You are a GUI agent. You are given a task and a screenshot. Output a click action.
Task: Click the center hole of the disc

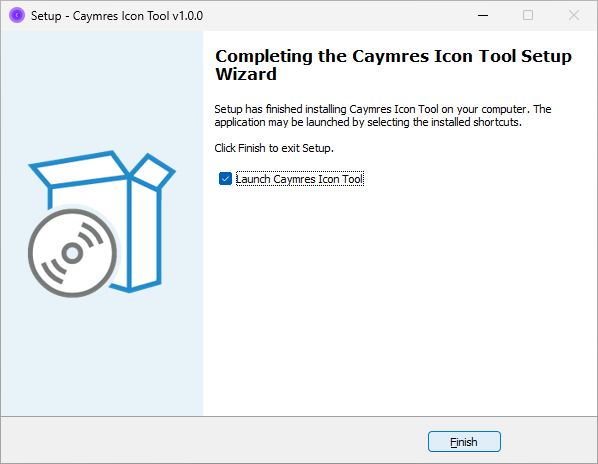[x=72, y=253]
